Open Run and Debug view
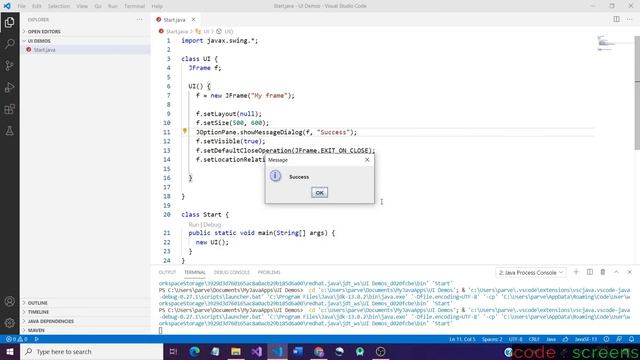 pos(9,87)
